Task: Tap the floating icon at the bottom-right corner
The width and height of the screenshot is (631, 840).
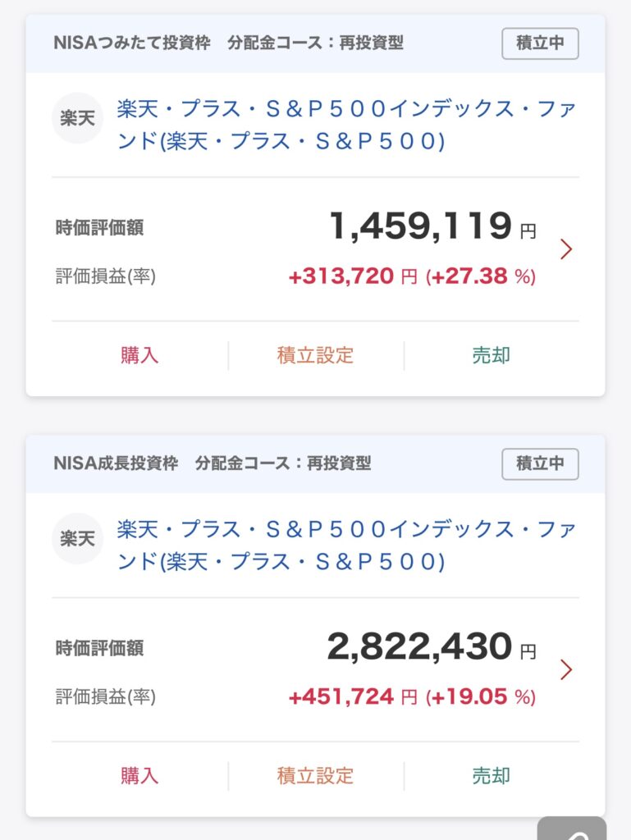Action: [x=573, y=829]
